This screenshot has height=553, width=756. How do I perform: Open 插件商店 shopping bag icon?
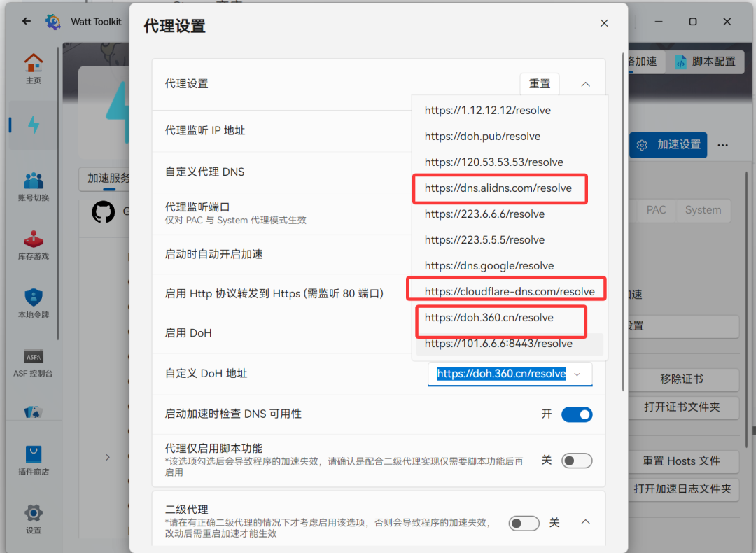[x=34, y=461]
